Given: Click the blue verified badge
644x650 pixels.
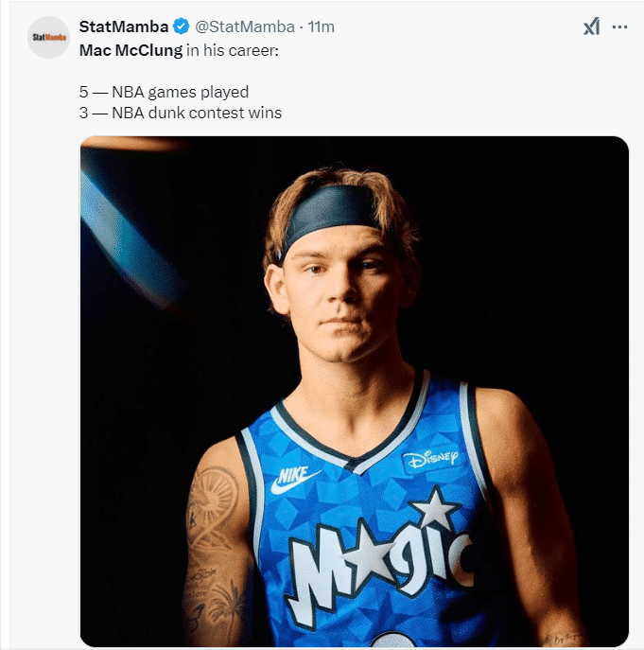Looking at the screenshot, I should (183, 27).
